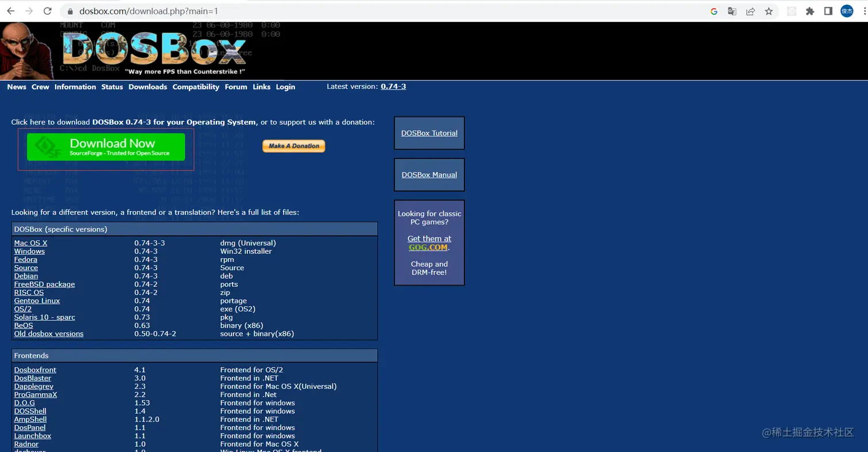View site info via the lock icon
Screen dimensions: 868x452
coord(70,11)
